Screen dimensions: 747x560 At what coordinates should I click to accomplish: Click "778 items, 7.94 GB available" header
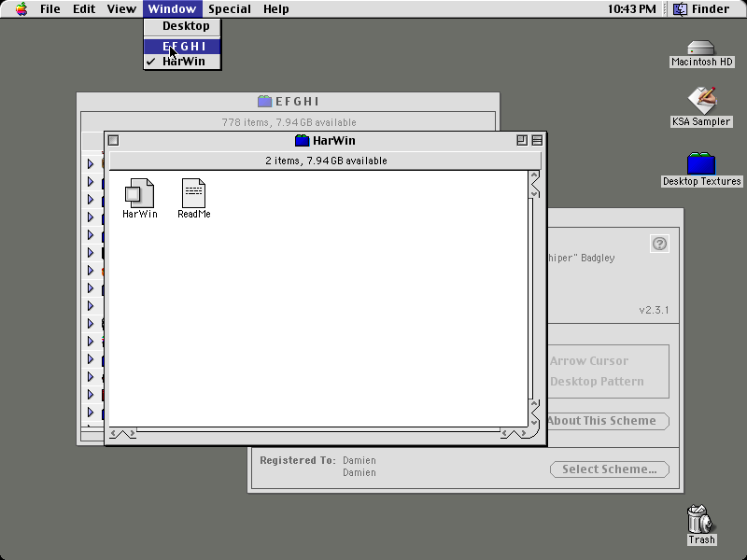[x=289, y=122]
